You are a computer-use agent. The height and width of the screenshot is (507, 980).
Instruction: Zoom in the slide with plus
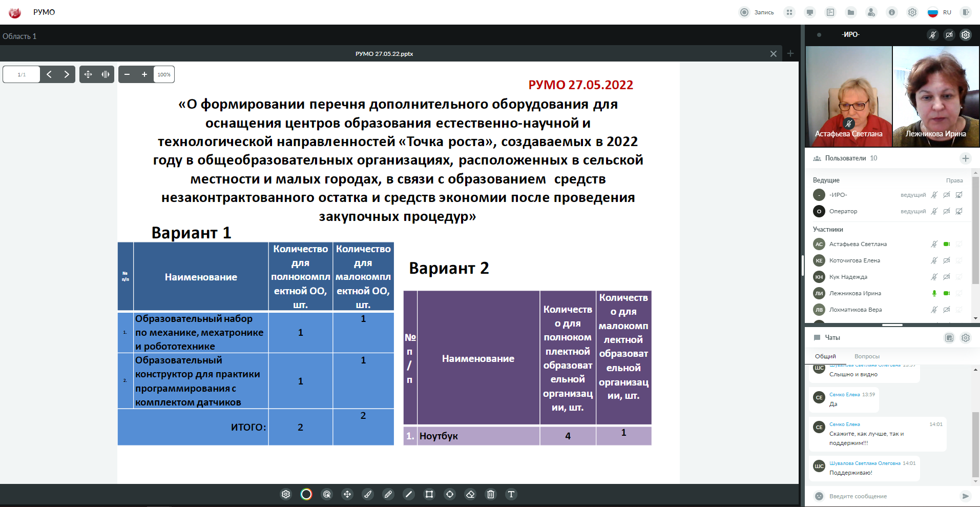144,74
